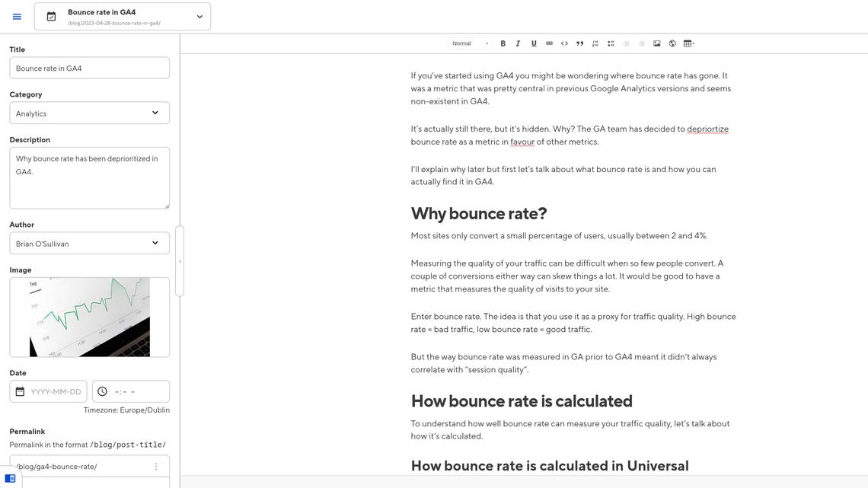Click the Timezone: Europe/Dublin text
The image size is (868, 488).
tap(126, 410)
